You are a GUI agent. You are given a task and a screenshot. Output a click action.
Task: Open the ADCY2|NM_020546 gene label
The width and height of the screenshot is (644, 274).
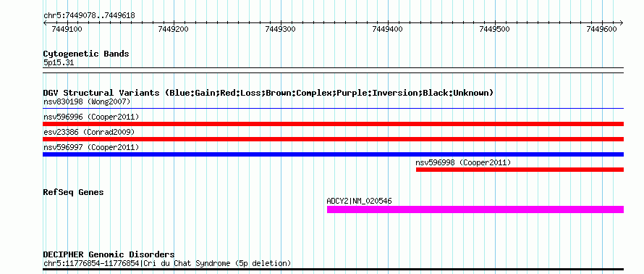tap(360, 202)
